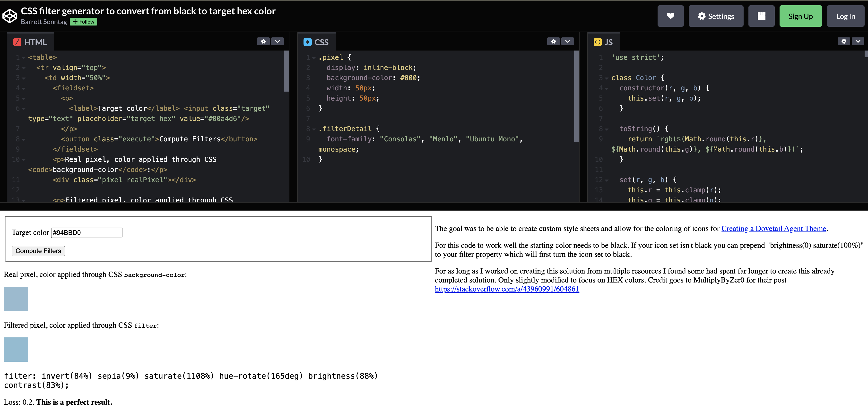Switch to the CSS editor tab
The image size is (868, 411).
coord(316,42)
